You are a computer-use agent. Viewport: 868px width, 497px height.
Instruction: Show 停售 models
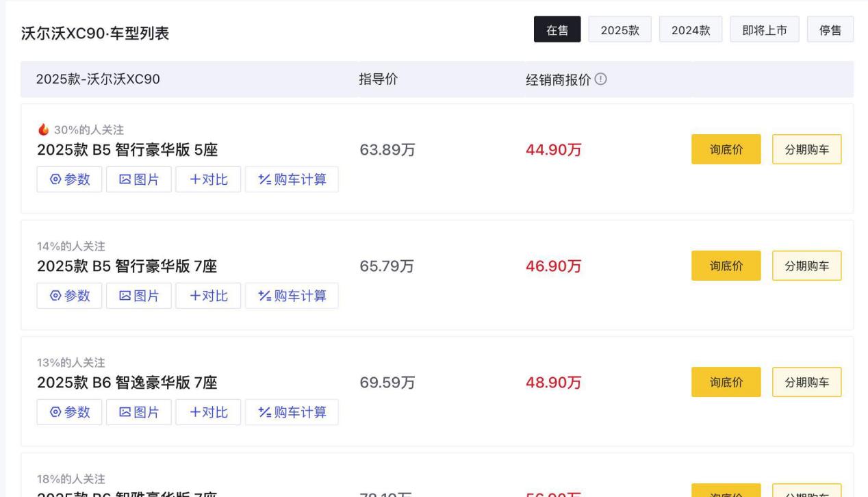tap(830, 29)
